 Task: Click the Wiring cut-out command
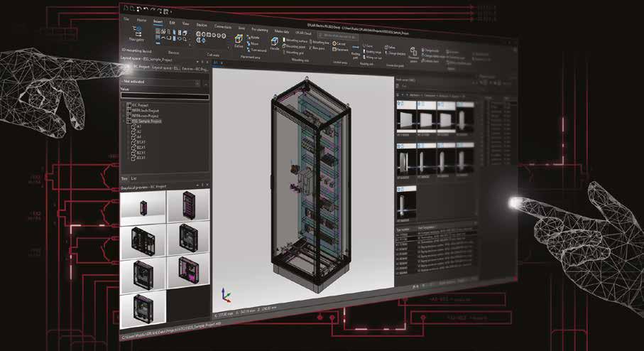pyautogui.click(x=373, y=58)
